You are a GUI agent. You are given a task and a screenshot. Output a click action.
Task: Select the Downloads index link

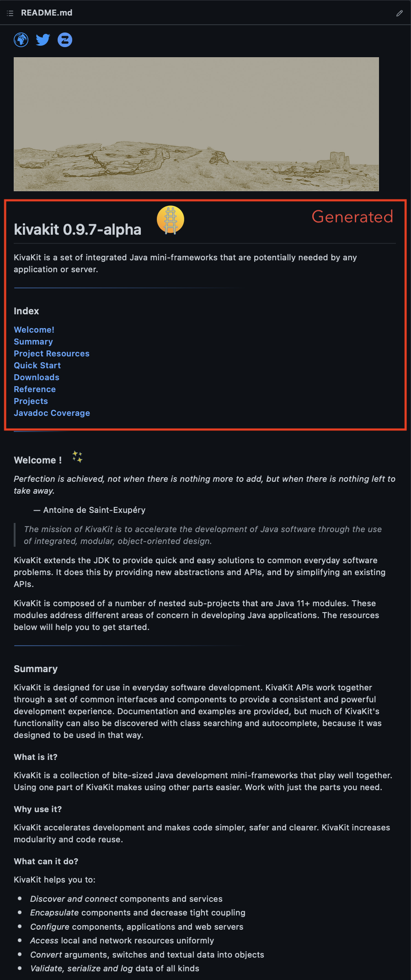[37, 377]
